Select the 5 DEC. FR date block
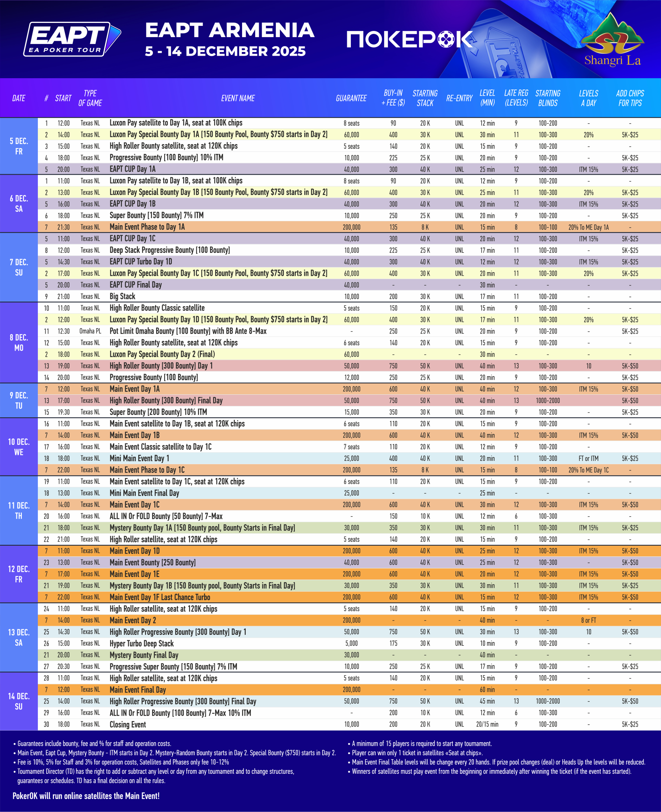This screenshot has width=661, height=812. pyautogui.click(x=19, y=146)
